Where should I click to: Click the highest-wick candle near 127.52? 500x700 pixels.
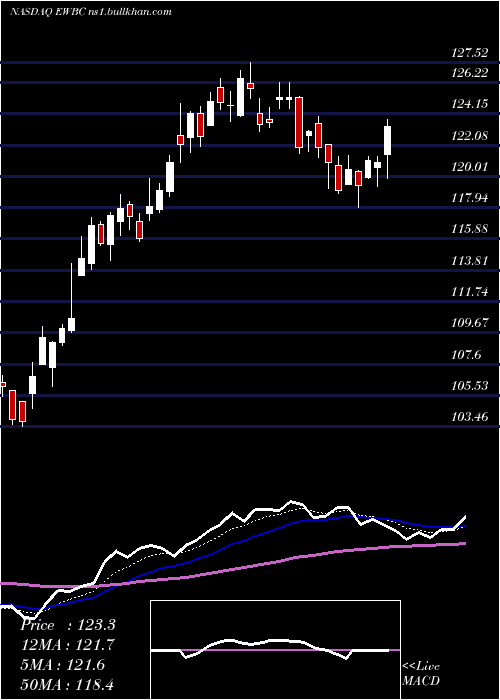click(250, 80)
